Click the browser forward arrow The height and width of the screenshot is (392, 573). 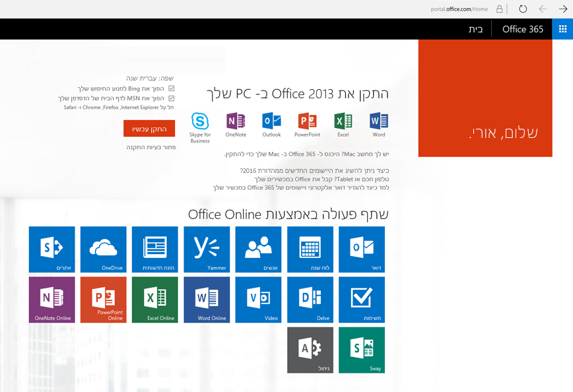click(x=563, y=9)
